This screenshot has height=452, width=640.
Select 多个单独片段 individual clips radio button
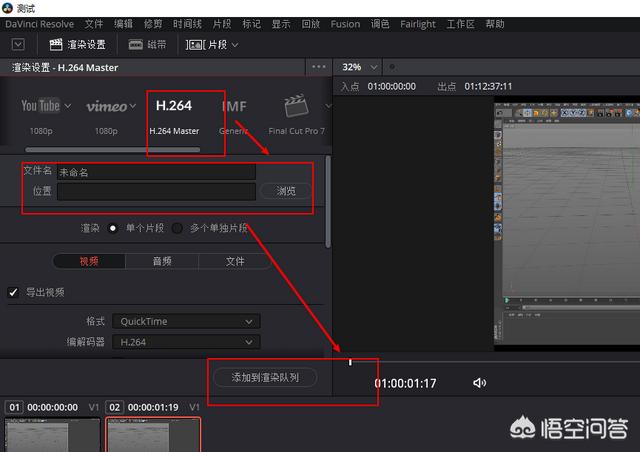(x=177, y=228)
